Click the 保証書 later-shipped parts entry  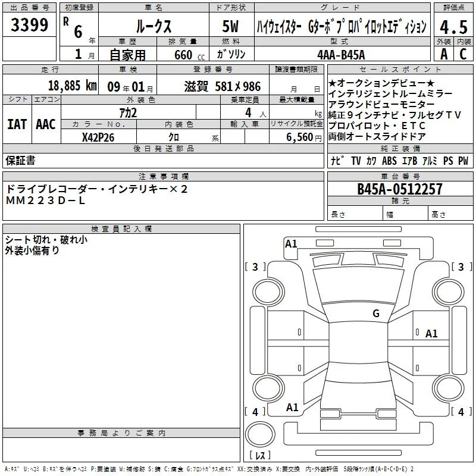coord(20,161)
